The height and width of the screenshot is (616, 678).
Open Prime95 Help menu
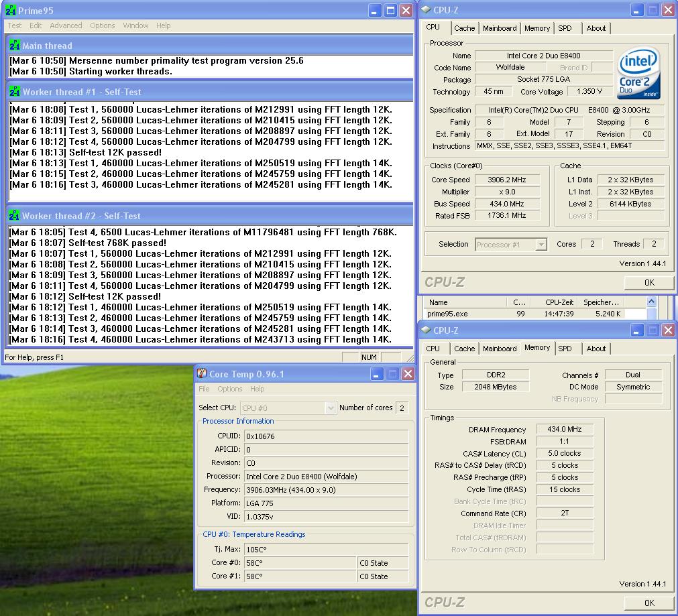pyautogui.click(x=163, y=25)
